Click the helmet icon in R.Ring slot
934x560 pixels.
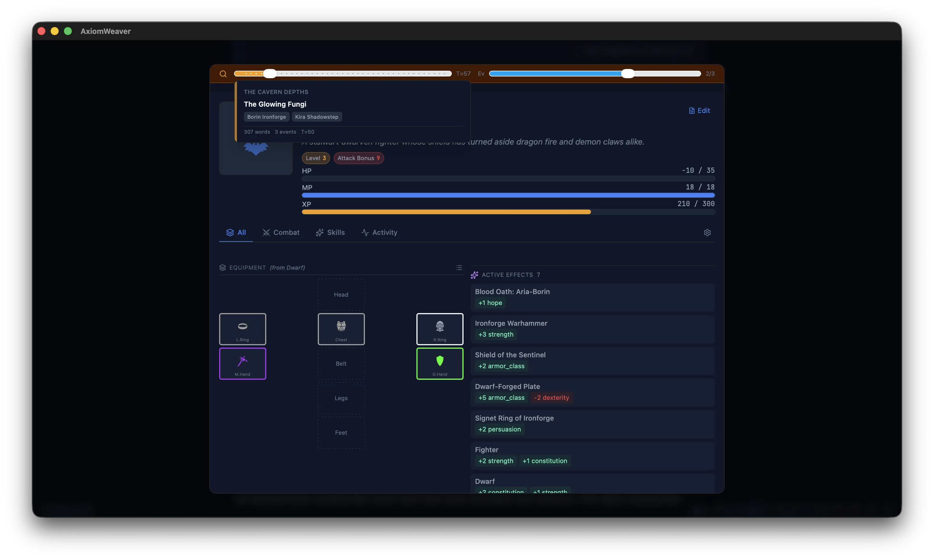[x=440, y=325]
